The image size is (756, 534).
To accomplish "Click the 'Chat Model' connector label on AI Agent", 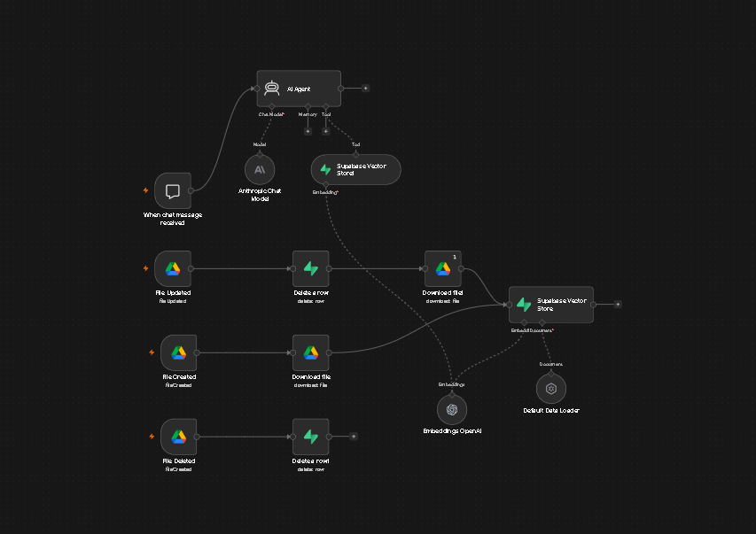I will pyautogui.click(x=271, y=114).
